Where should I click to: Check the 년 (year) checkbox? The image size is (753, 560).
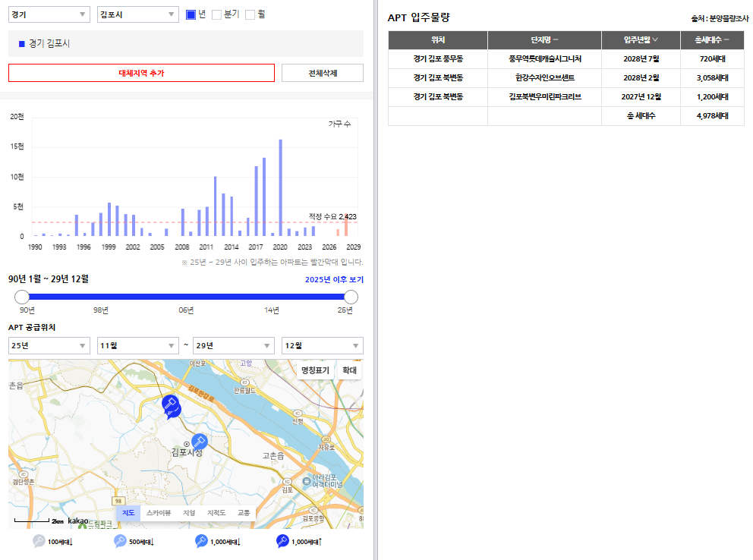point(191,14)
